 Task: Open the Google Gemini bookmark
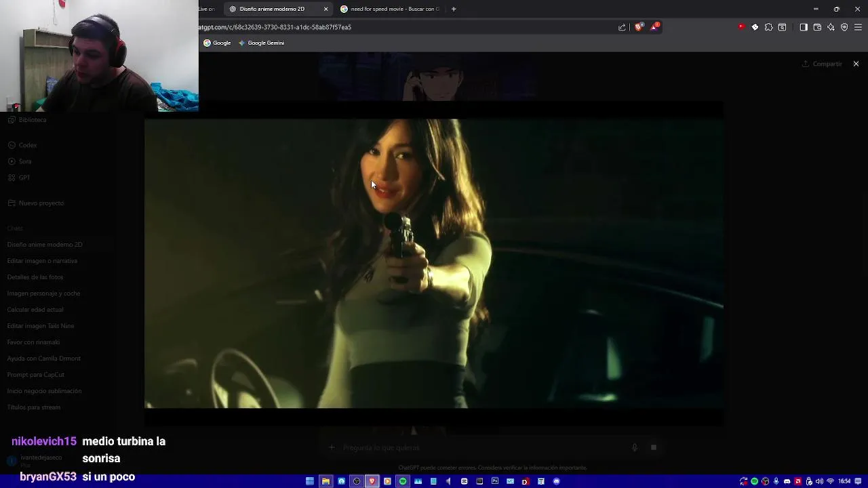coord(261,43)
